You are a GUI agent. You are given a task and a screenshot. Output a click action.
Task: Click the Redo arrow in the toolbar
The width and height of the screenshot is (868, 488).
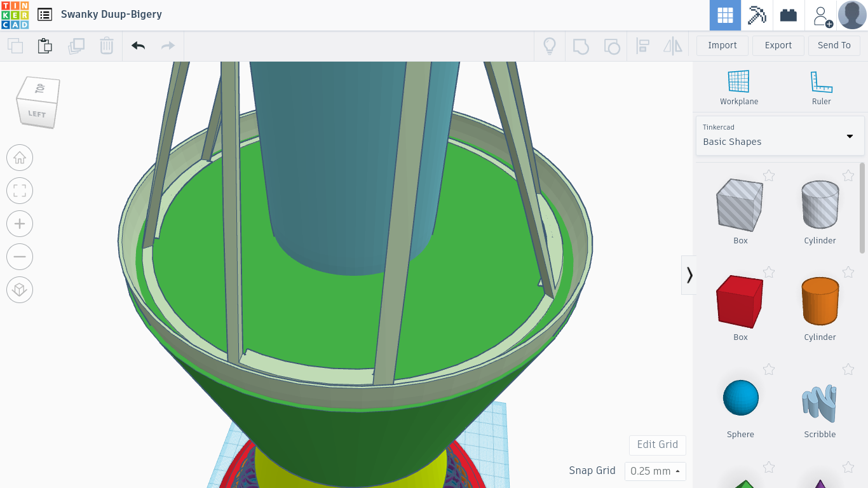(x=168, y=46)
